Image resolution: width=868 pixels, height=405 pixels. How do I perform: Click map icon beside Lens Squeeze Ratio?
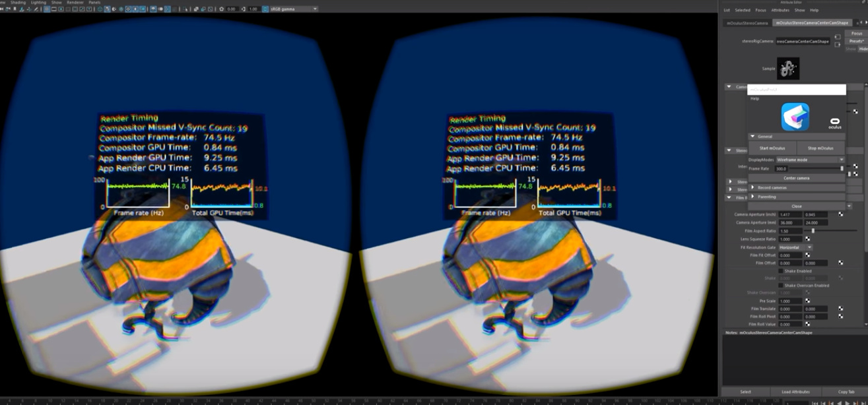(807, 239)
